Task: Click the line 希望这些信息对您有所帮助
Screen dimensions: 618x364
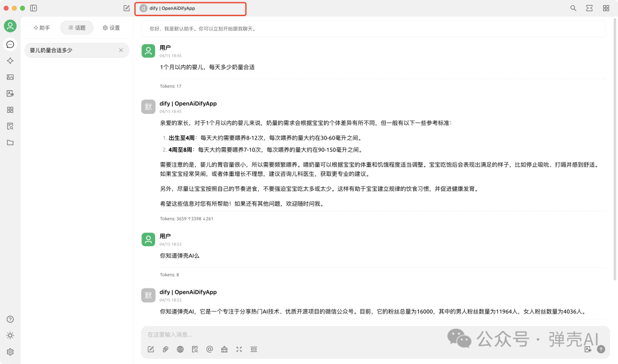Action: (243, 204)
